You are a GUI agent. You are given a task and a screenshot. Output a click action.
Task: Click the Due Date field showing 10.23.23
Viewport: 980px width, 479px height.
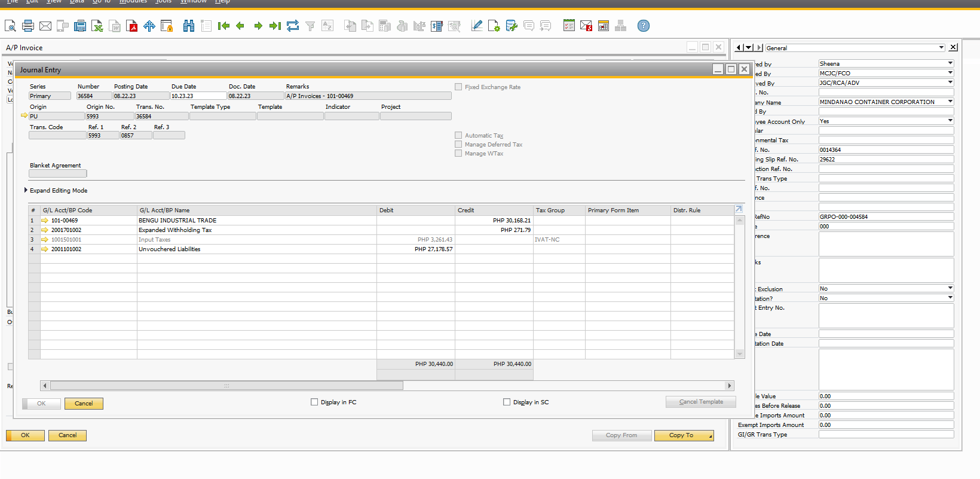pyautogui.click(x=198, y=96)
